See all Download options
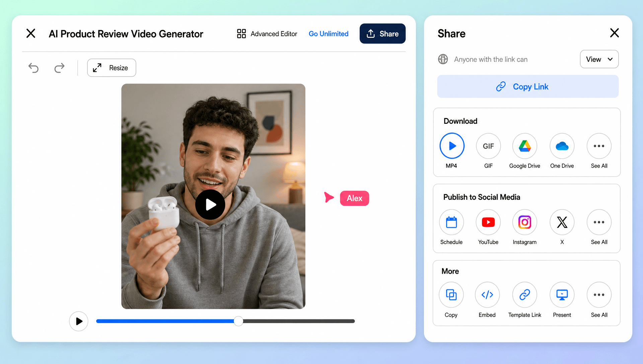 (599, 146)
